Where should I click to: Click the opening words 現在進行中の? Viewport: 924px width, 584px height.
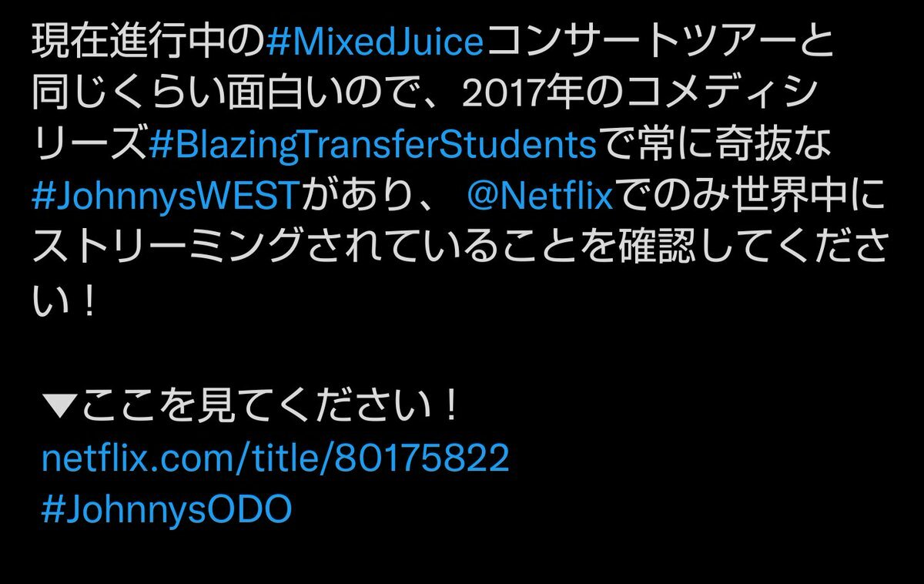(149, 44)
